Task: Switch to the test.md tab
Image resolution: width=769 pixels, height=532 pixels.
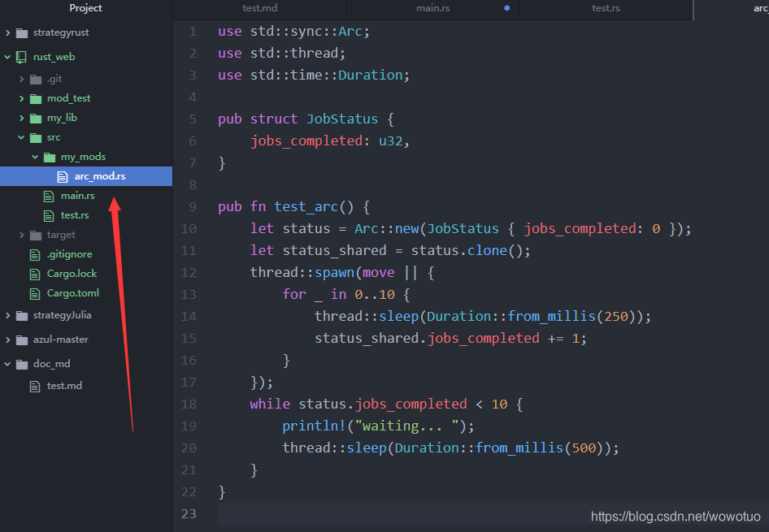Action: pyautogui.click(x=260, y=9)
